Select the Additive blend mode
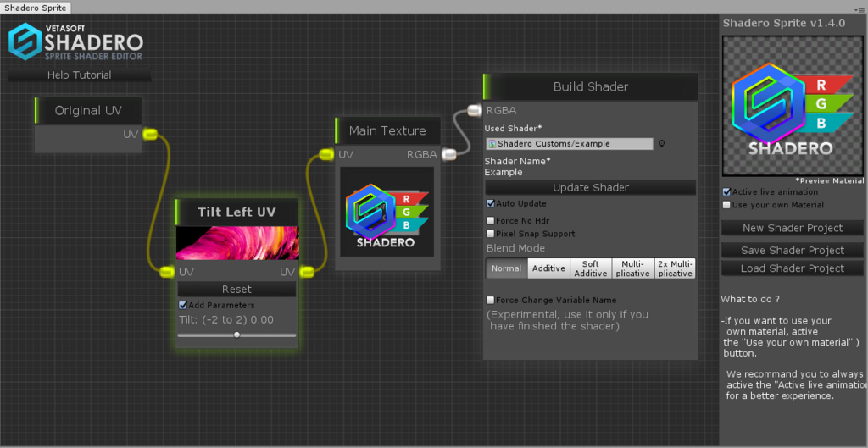868x448 pixels. pyautogui.click(x=548, y=268)
